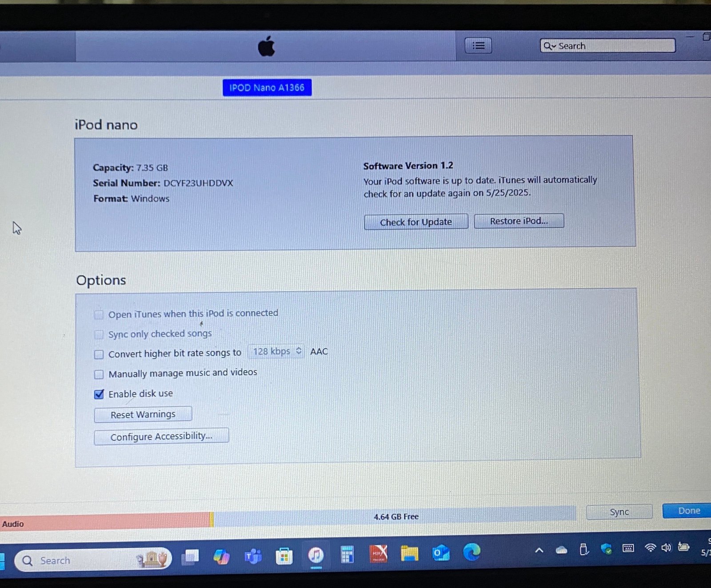
Task: Open Wi-Fi network tray icon
Action: [650, 548]
